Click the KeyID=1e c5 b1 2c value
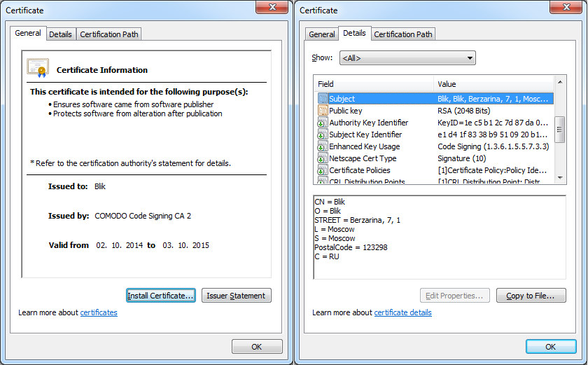Image resolution: width=588 pixels, height=365 pixels. point(493,123)
